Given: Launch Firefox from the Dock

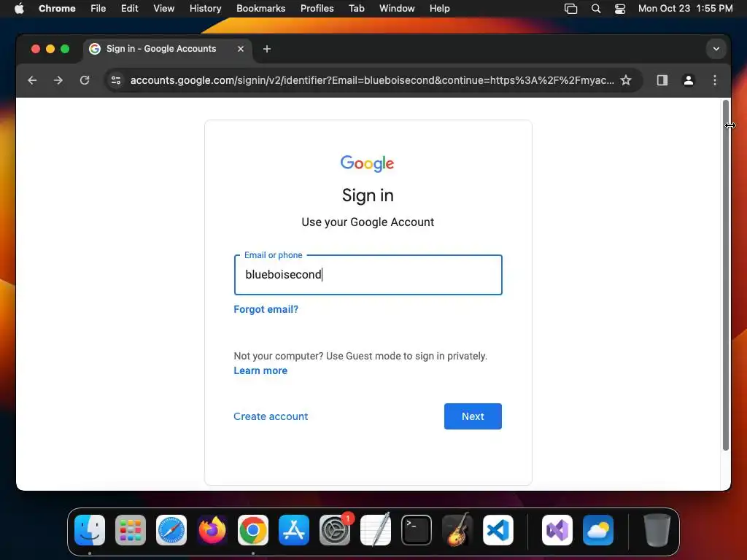Looking at the screenshot, I should (212, 530).
